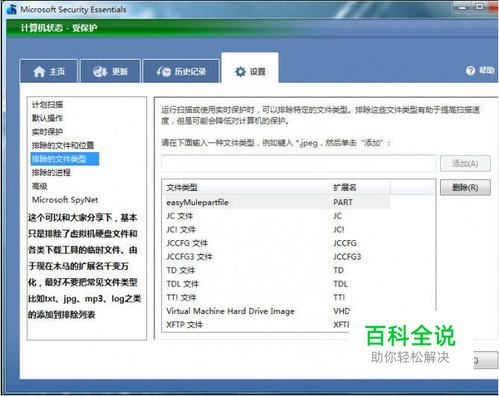Click the 删除(R) button
Image resolution: width=499 pixels, height=396 pixels.
click(x=465, y=187)
